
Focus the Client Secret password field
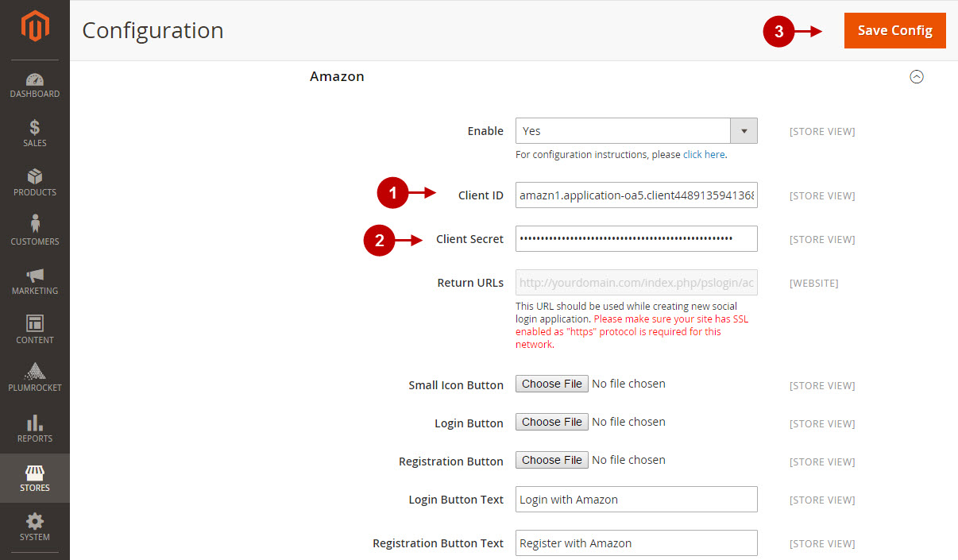(636, 238)
